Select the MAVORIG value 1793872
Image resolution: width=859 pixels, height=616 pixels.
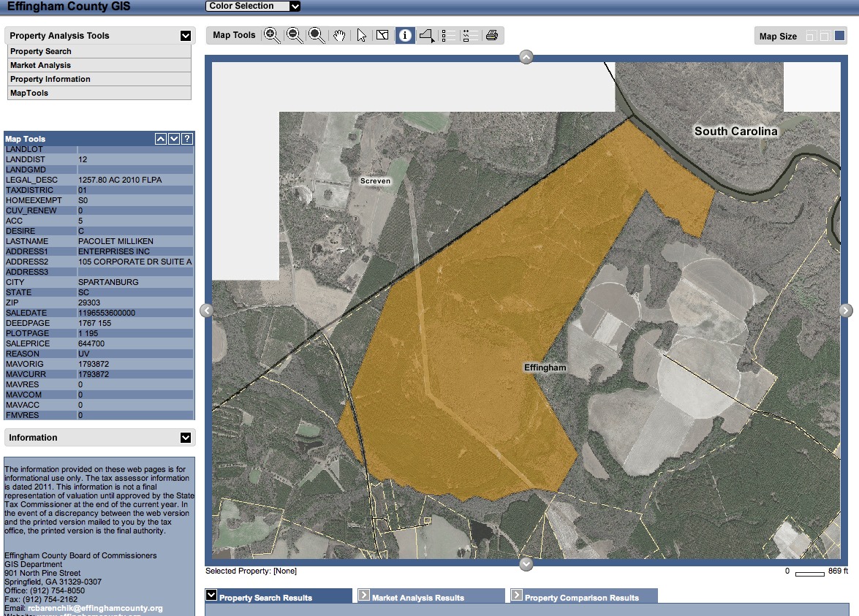click(x=94, y=364)
